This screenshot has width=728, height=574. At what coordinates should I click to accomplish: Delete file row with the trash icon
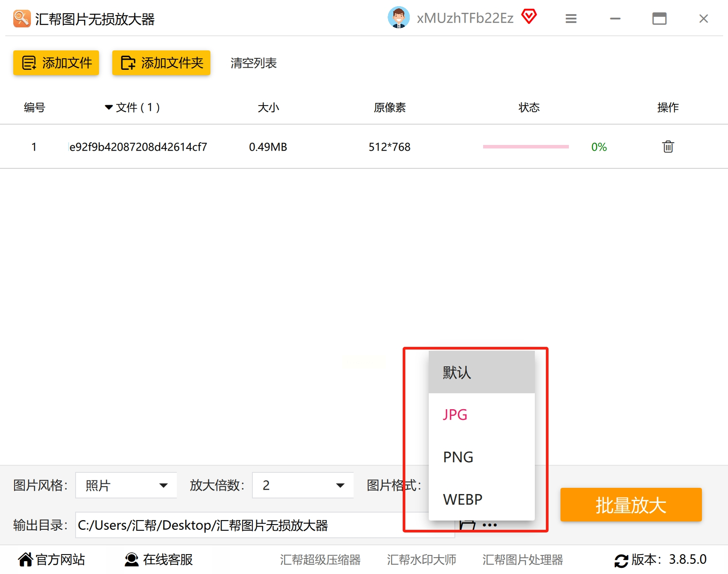tap(668, 146)
